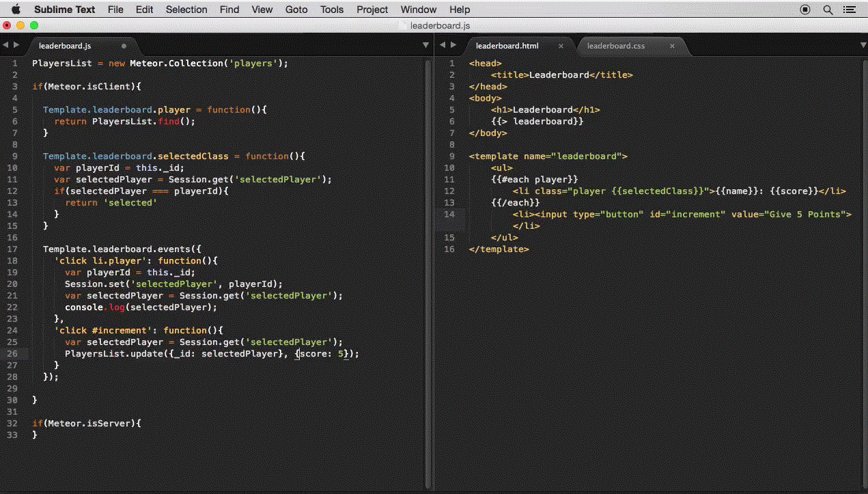Open the Find menu
868x494 pixels.
tap(229, 10)
